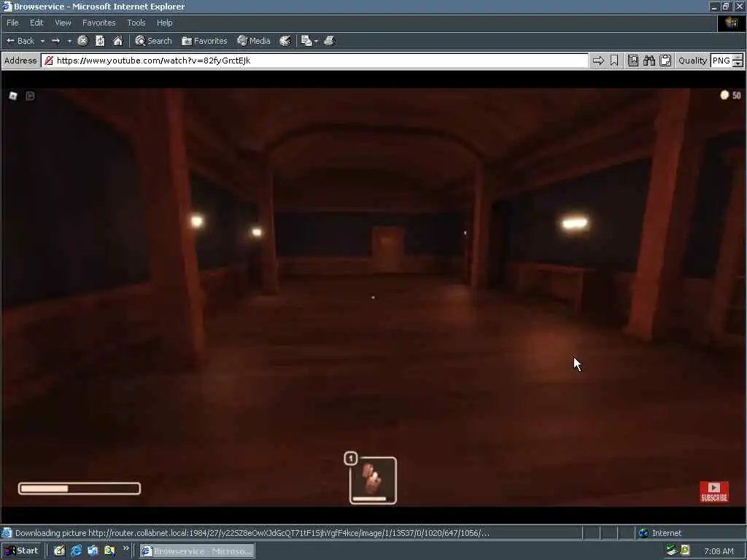
Task: Click the binoculars find icon
Action: click(649, 61)
